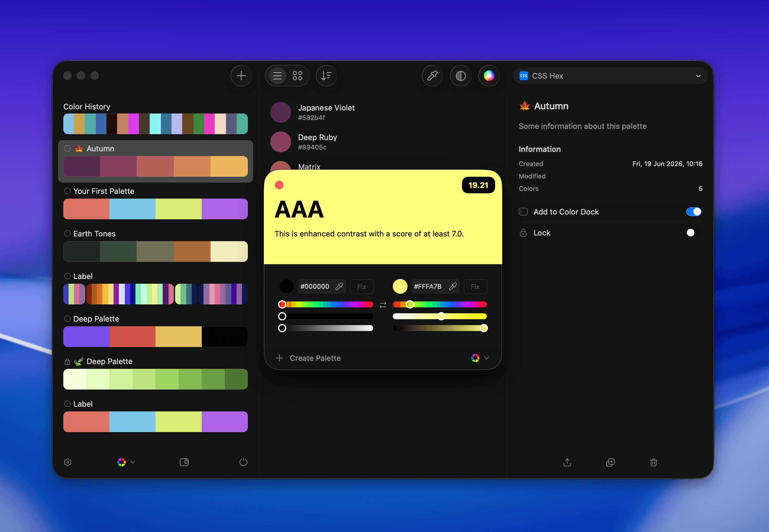The width and height of the screenshot is (769, 532).
Task: Click the share export icon
Action: (567, 462)
